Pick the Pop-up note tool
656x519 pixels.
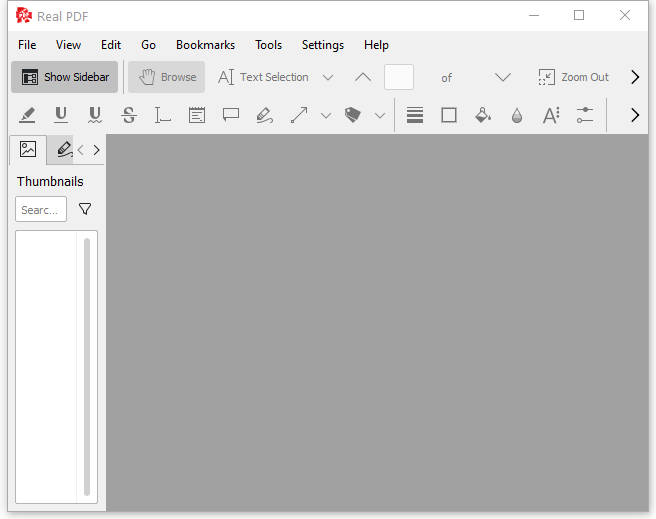click(x=231, y=115)
